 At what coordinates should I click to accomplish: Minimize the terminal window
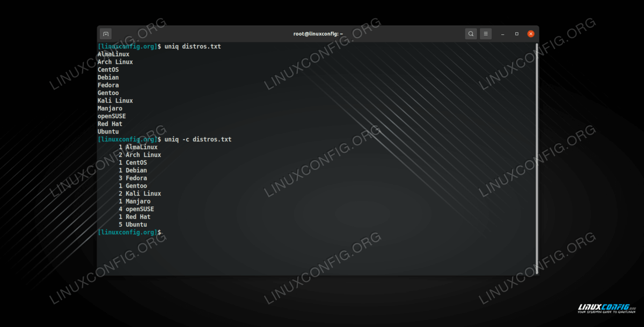(x=503, y=34)
